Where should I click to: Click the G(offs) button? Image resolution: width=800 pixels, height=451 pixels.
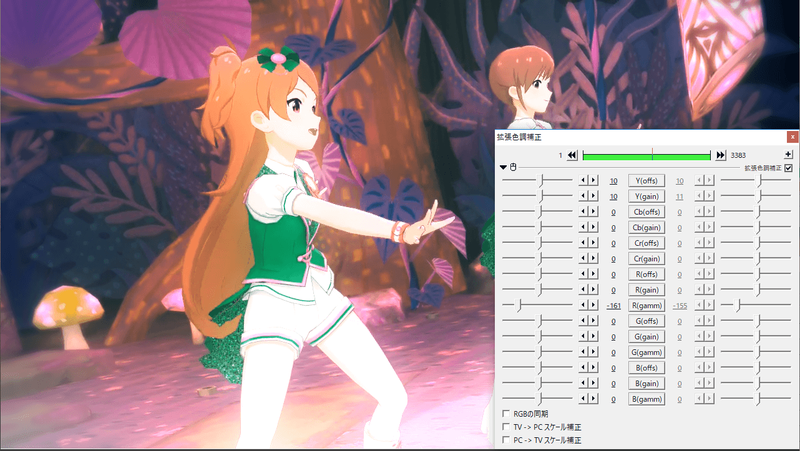point(646,321)
